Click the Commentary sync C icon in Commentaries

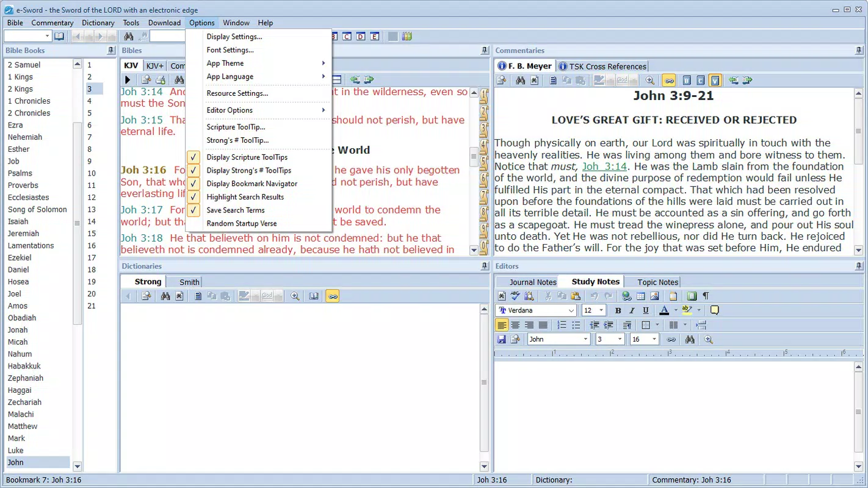coord(701,80)
